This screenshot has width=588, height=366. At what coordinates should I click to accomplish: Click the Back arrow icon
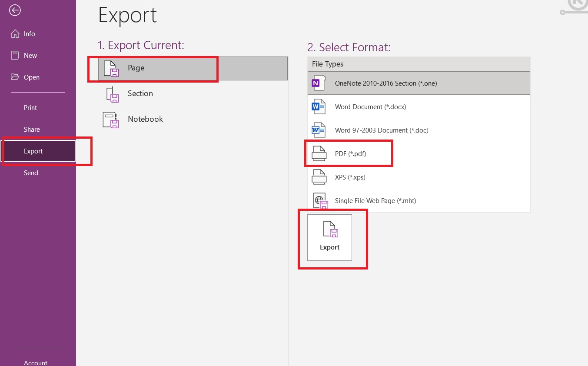15,10
